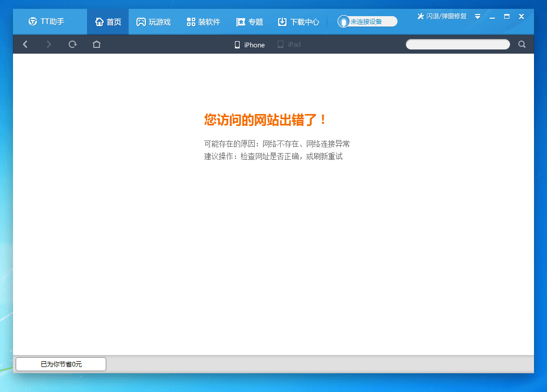Refresh the page with the reload icon
Image resolution: width=547 pixels, height=392 pixels.
tap(72, 44)
